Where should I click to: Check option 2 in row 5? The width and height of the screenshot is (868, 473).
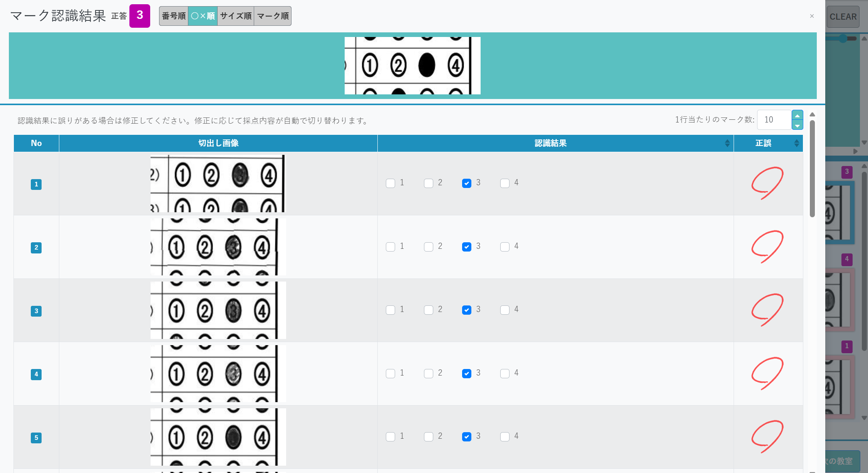[x=429, y=437]
